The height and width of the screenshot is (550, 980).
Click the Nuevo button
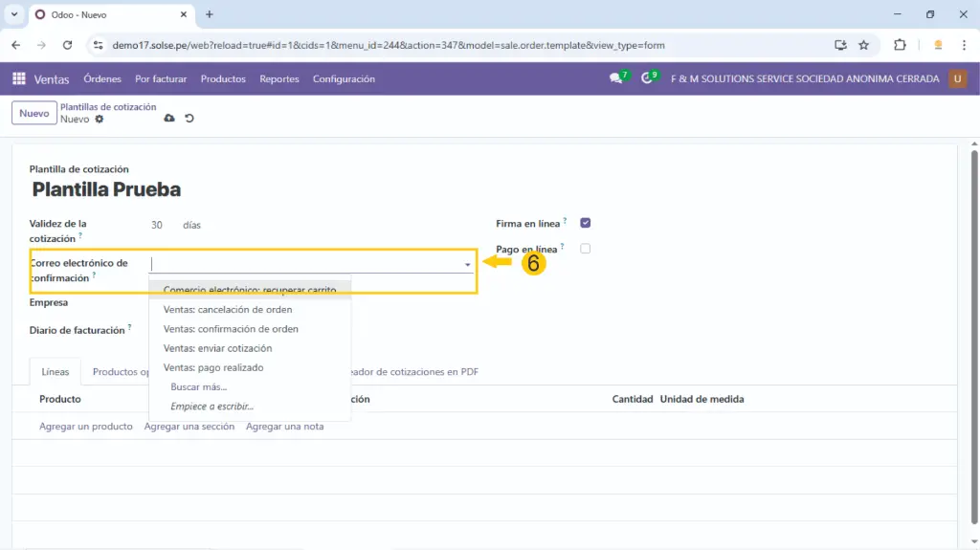pyautogui.click(x=33, y=113)
